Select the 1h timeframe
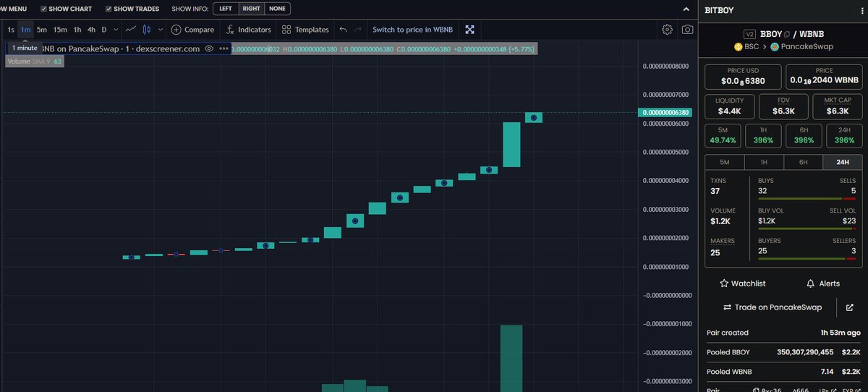Image resolution: width=868 pixels, height=392 pixels. pyautogui.click(x=77, y=30)
